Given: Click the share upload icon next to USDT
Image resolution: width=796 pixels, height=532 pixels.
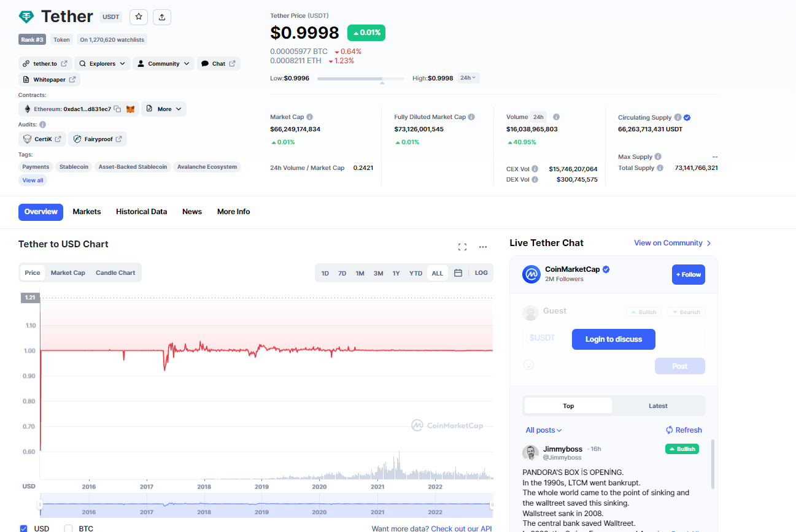Looking at the screenshot, I should point(162,17).
